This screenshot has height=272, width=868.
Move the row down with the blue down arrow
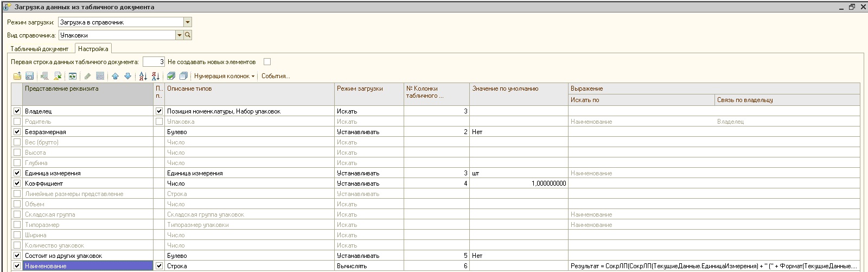(127, 76)
